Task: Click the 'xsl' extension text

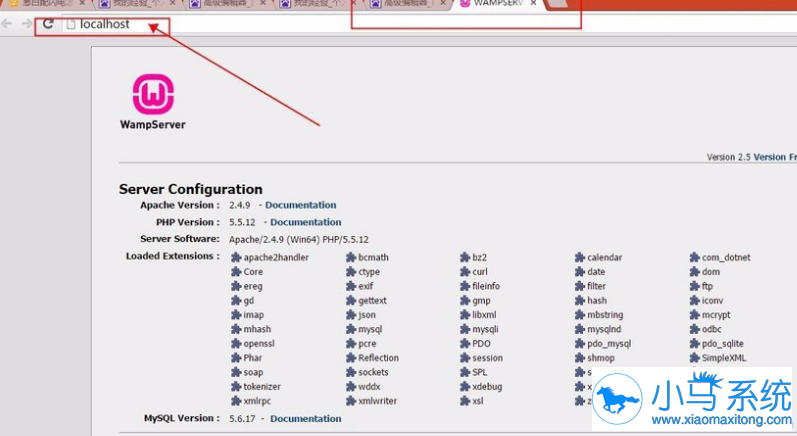Action: [x=478, y=400]
